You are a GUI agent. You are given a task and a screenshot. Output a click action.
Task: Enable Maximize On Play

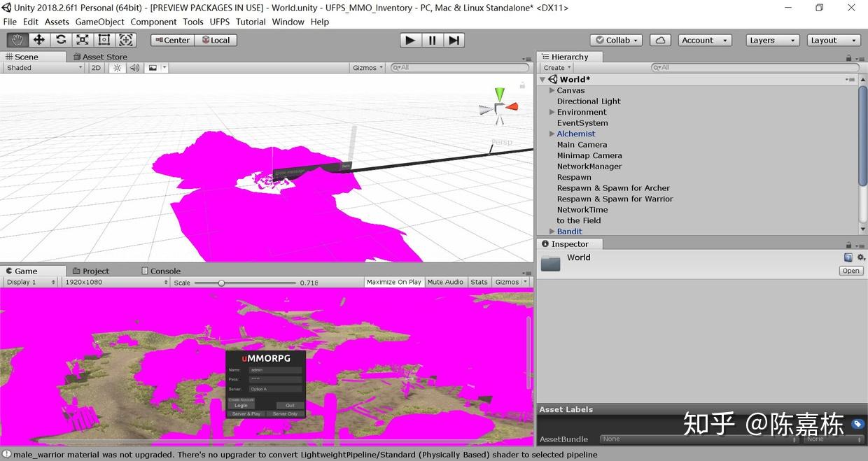click(x=393, y=282)
